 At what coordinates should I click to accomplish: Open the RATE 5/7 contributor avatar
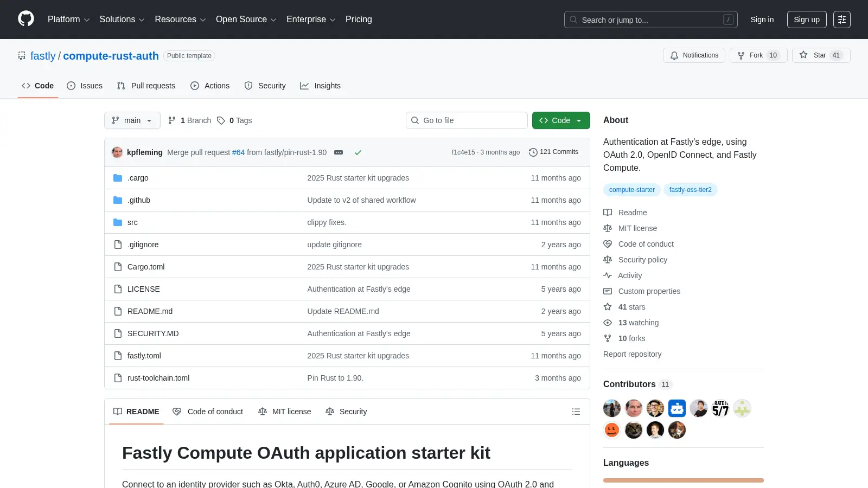[x=720, y=408]
